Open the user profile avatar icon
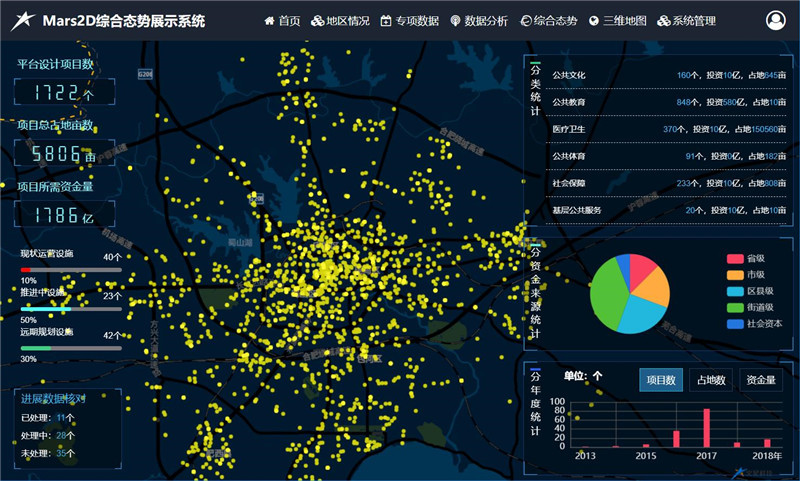This screenshot has width=800, height=481. pyautogui.click(x=776, y=20)
